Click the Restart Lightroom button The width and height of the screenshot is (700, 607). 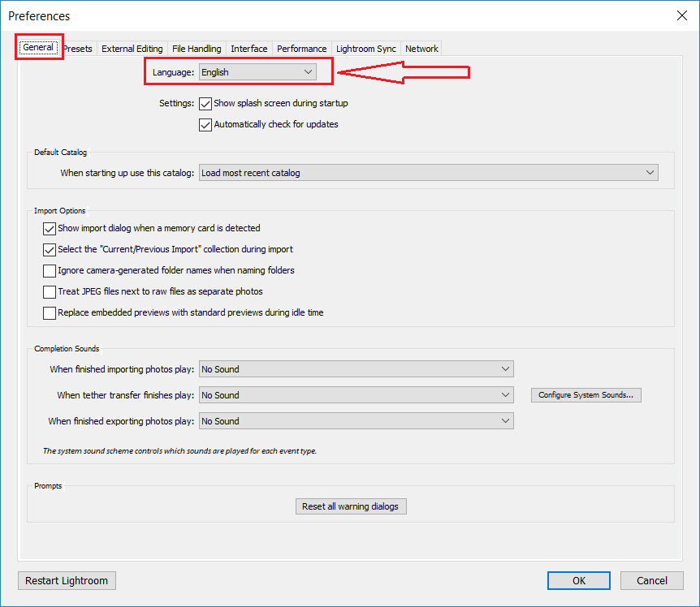tap(67, 580)
